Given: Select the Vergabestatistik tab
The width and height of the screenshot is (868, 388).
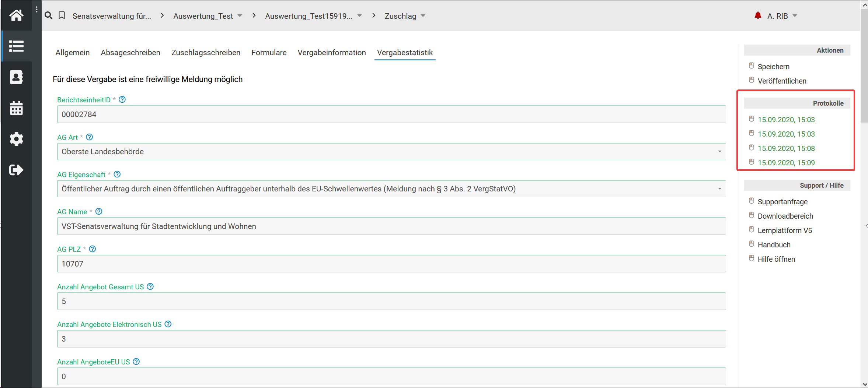Looking at the screenshot, I should (x=405, y=53).
